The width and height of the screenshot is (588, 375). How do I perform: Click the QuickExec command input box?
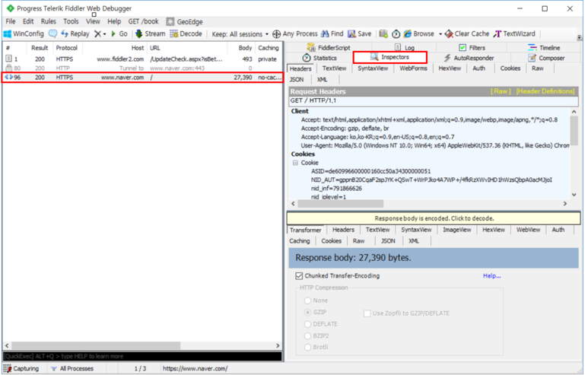142,356
